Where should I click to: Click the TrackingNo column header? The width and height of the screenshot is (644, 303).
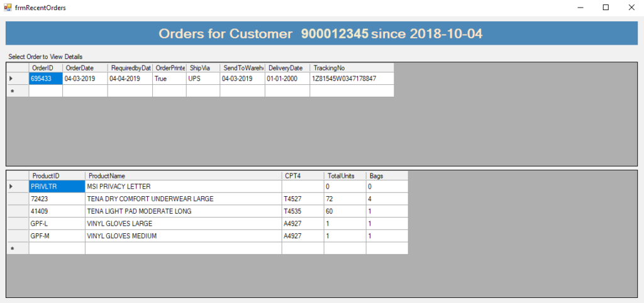352,68
